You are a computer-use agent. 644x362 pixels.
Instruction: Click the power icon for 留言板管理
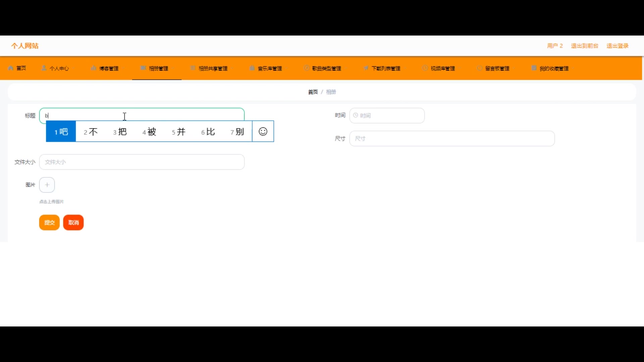point(480,68)
